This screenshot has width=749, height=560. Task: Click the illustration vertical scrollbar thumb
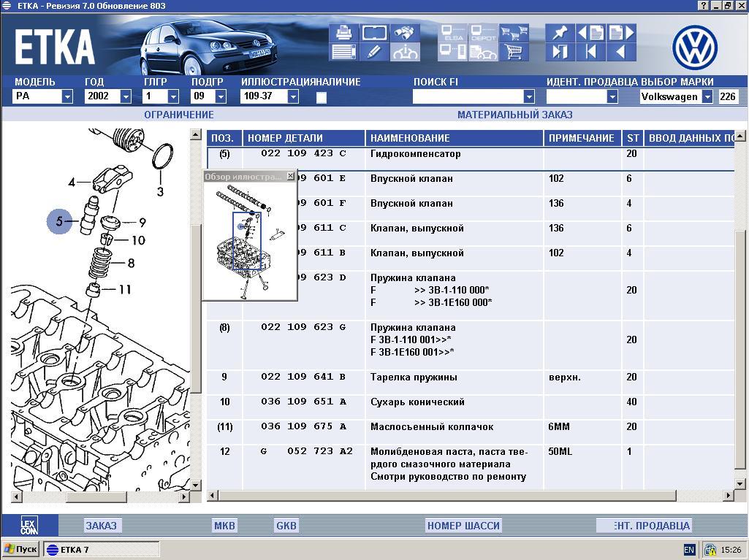click(x=196, y=308)
